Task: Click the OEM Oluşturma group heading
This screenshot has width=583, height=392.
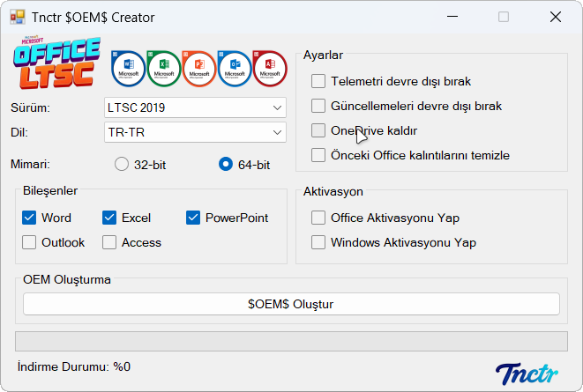Action: (x=67, y=279)
